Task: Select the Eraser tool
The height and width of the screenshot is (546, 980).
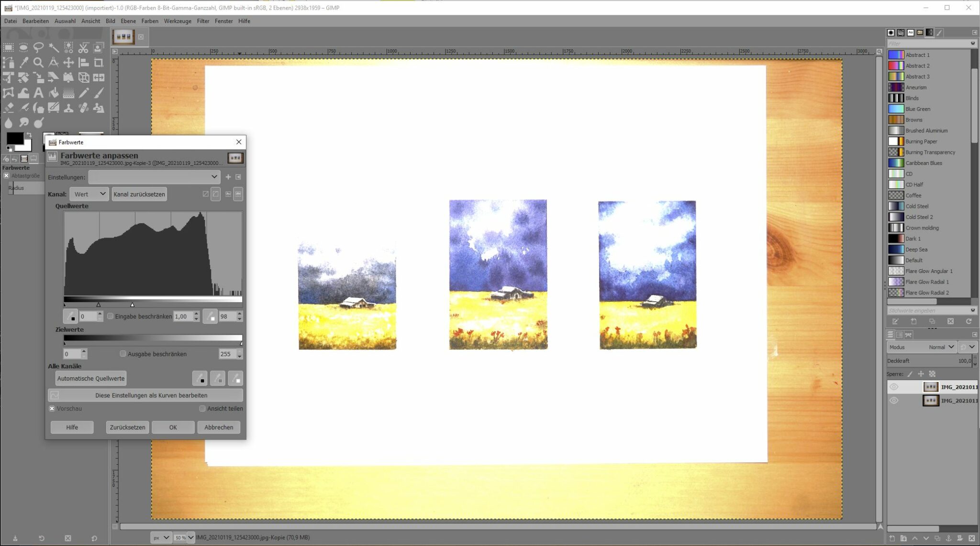Action: [8, 108]
